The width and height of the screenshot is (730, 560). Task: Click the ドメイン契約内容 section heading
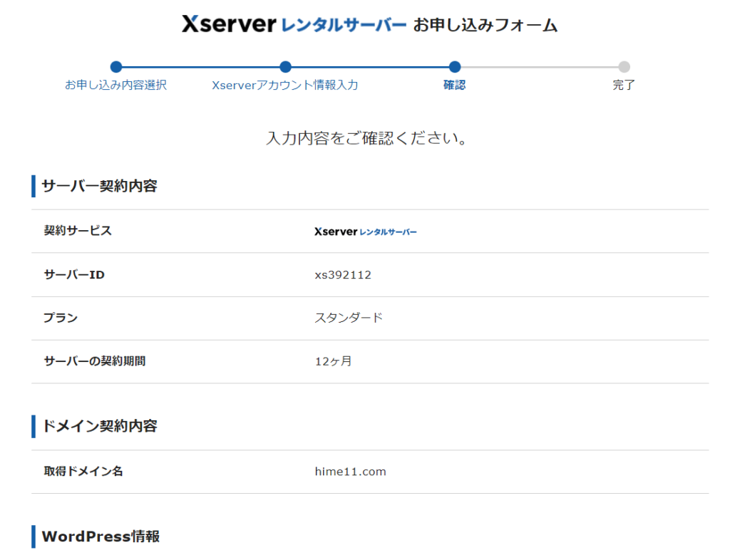coord(99,426)
